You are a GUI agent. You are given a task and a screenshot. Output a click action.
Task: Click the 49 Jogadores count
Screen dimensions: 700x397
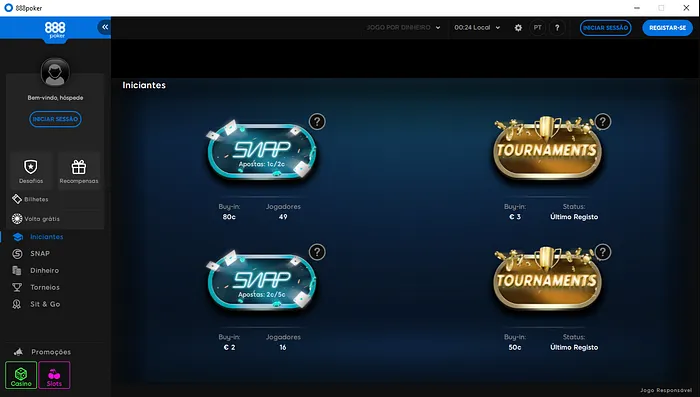[x=283, y=217]
